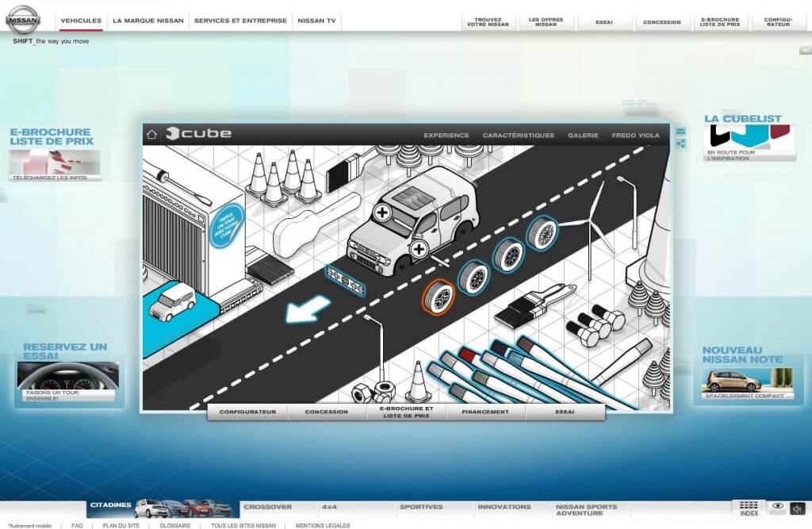This screenshot has width=812, height=529.
Task: Open the share icon beside cube panel
Action: click(x=680, y=144)
